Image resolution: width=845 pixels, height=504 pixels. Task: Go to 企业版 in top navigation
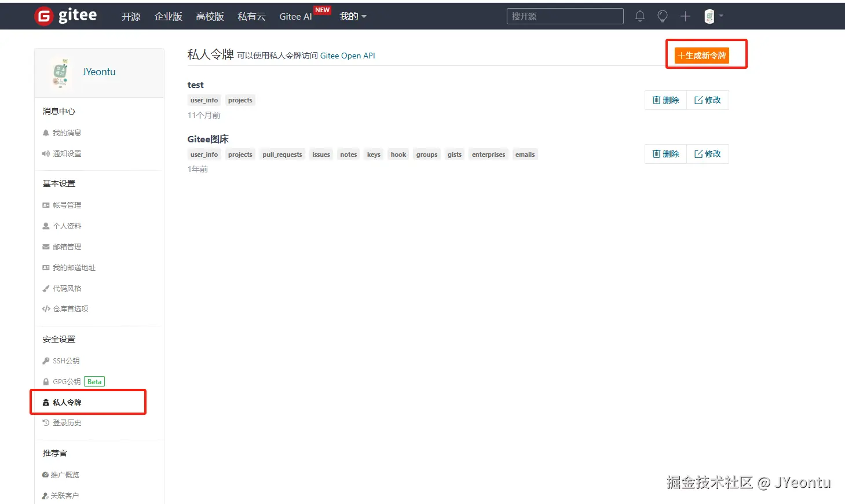(168, 16)
